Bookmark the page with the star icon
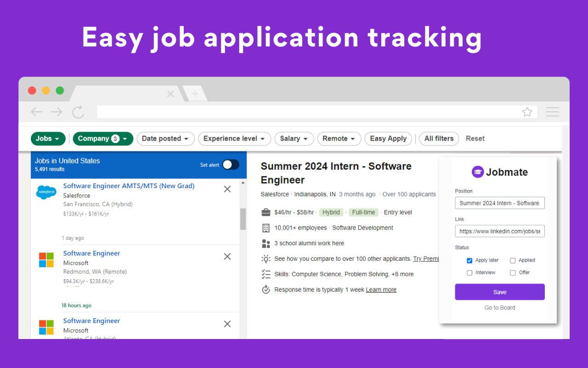Image resolution: width=588 pixels, height=368 pixels. pos(527,112)
